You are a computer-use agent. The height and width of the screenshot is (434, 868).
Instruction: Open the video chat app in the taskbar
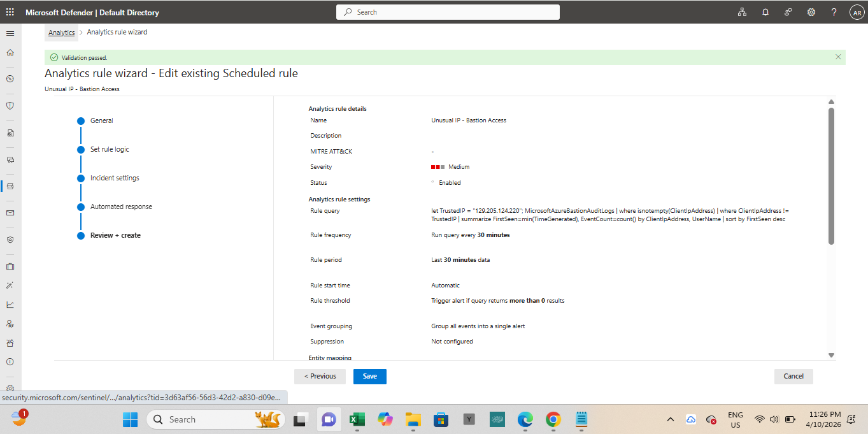tap(329, 419)
